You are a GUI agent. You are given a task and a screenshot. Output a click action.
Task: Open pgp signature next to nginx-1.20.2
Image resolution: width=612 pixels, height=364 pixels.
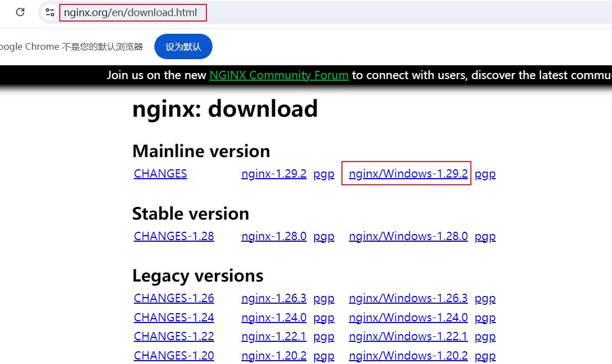324,356
